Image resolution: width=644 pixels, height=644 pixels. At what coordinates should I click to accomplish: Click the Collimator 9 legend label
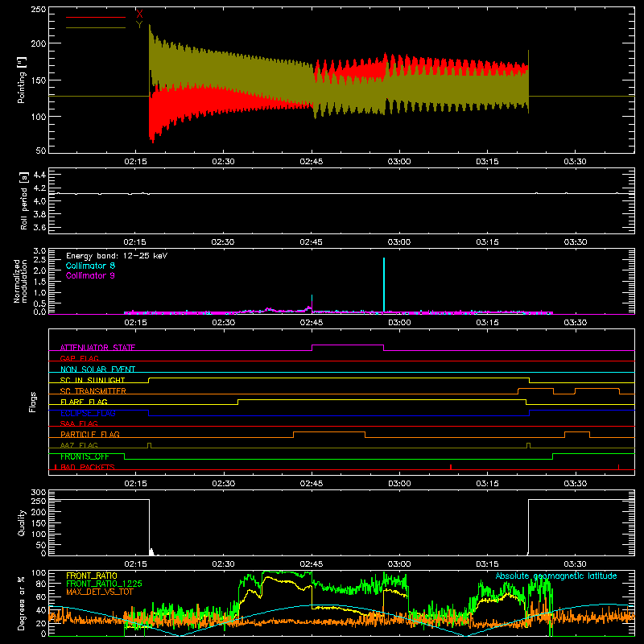coord(90,275)
